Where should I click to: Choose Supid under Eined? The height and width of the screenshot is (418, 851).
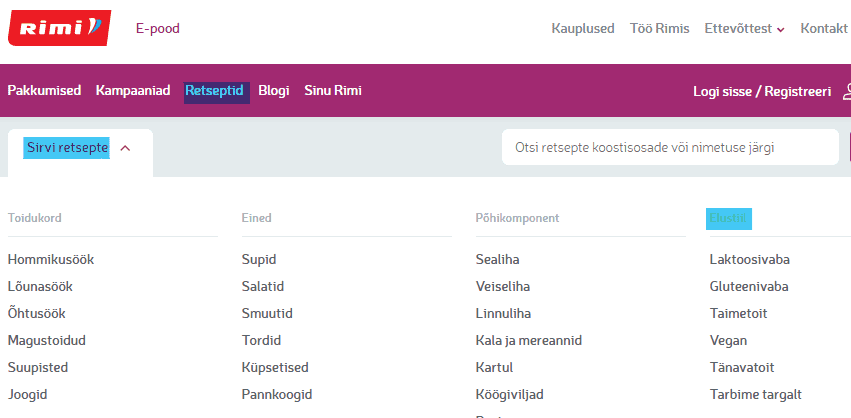click(x=259, y=259)
